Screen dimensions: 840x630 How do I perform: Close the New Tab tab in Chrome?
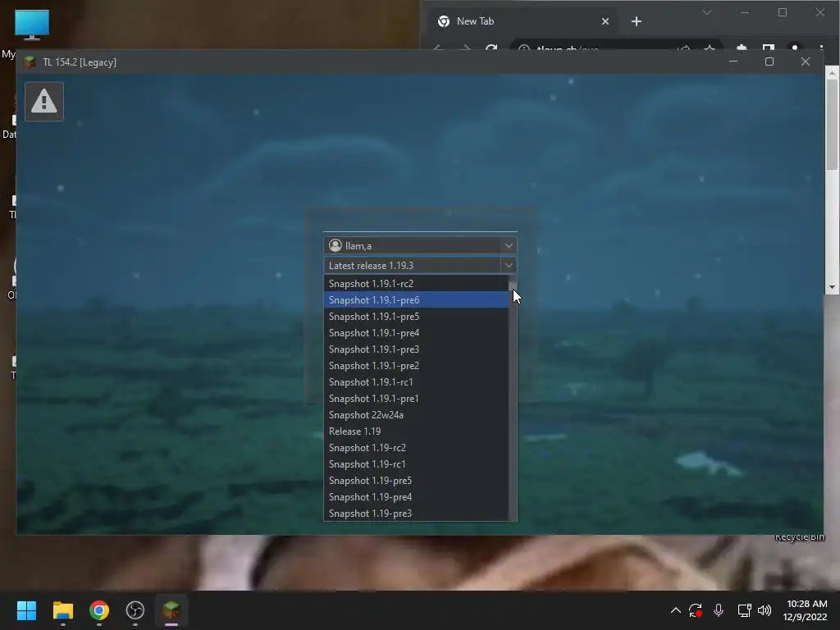605,21
